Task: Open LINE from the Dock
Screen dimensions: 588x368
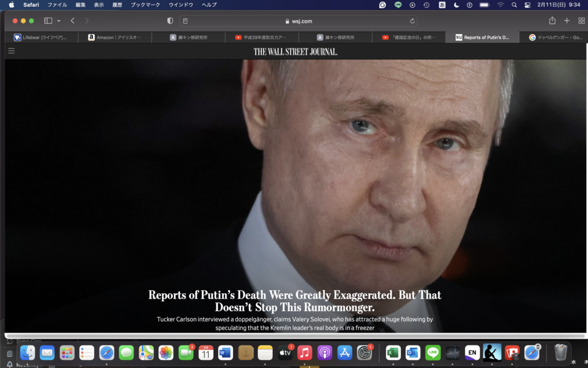Action: (432, 352)
